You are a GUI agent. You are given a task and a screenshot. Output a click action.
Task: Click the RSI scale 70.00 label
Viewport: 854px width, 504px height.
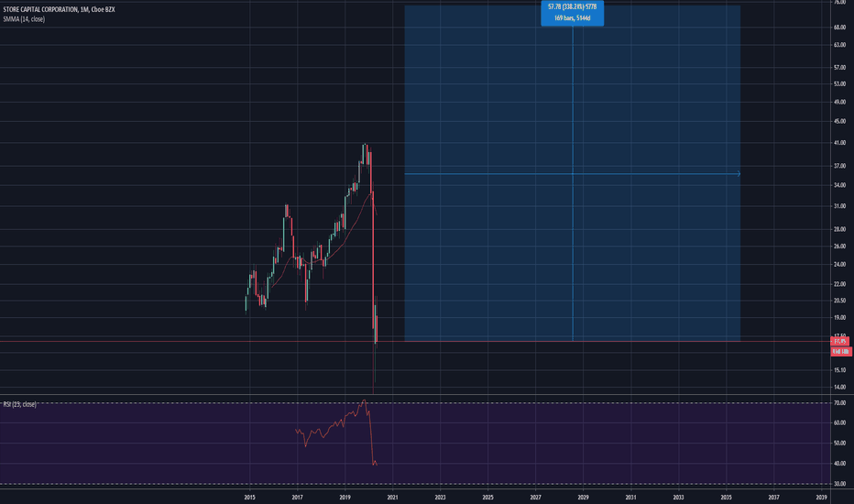point(839,403)
